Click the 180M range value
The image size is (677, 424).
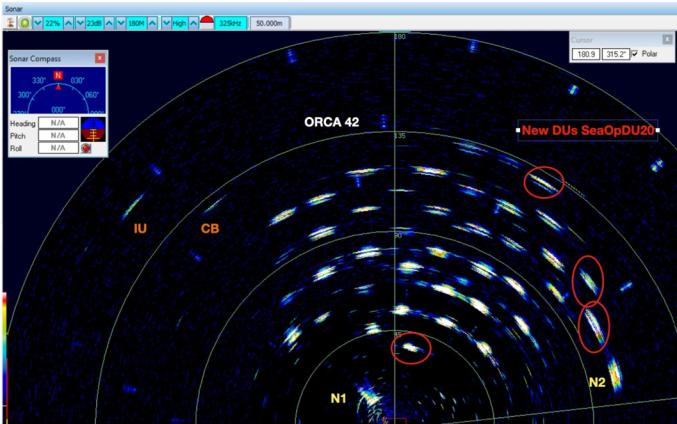pos(136,23)
